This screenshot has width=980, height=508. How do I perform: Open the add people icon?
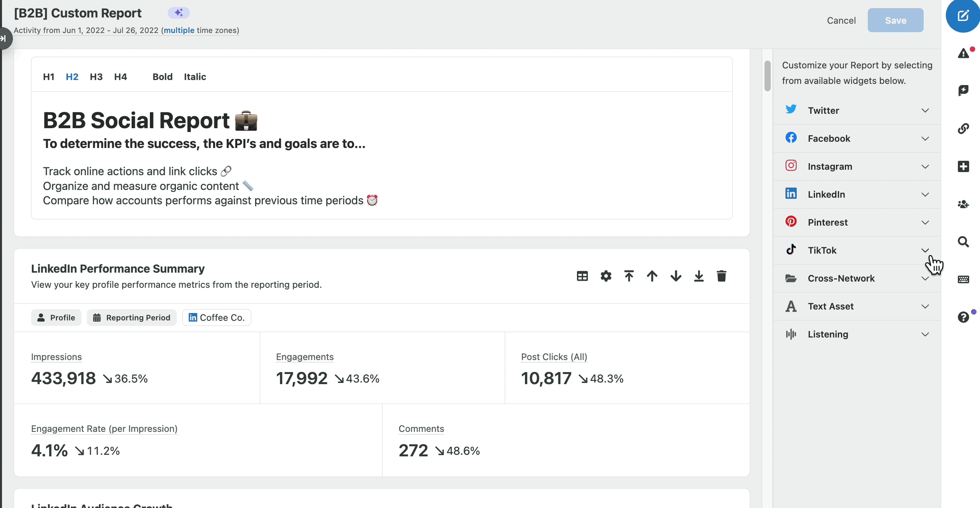click(963, 204)
